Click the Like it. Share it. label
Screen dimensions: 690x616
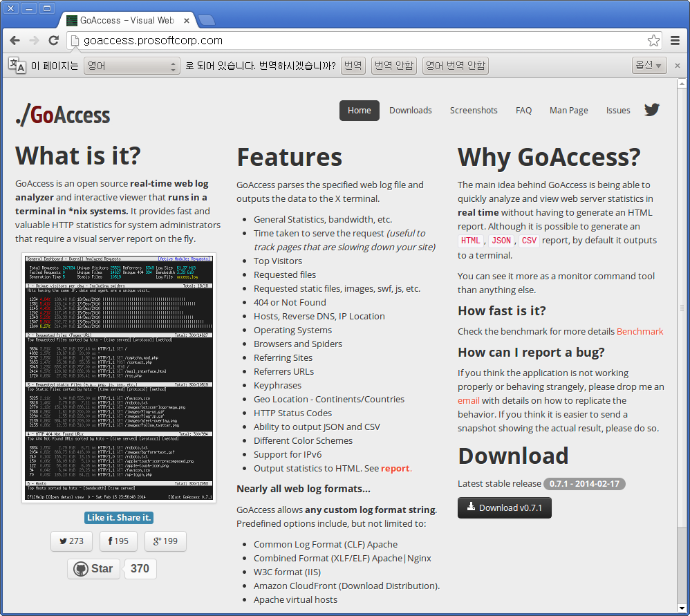click(119, 517)
